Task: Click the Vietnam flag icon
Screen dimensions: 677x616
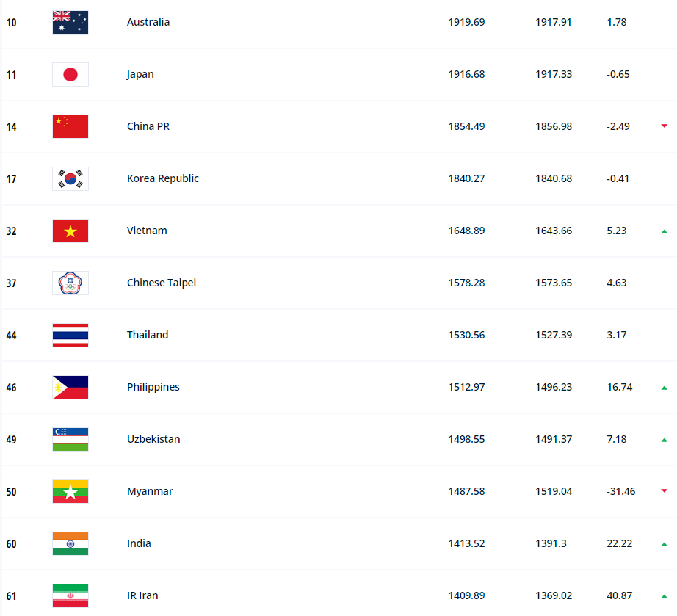Action: coord(70,231)
